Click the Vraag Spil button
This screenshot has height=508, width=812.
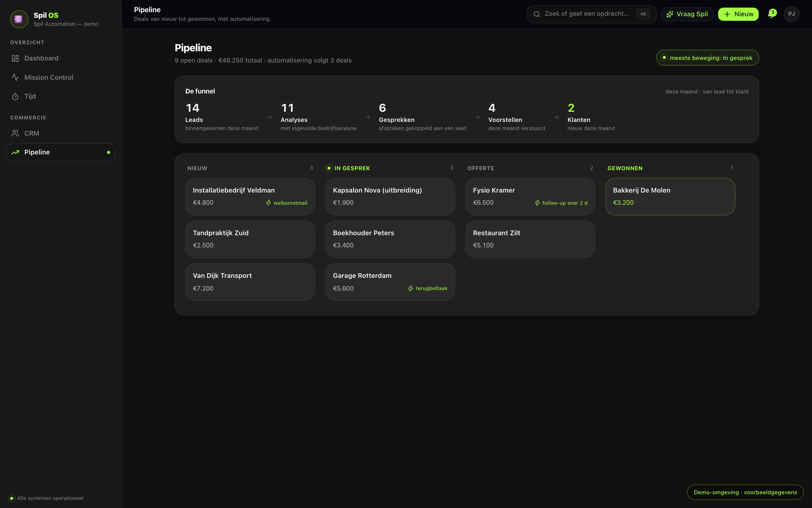[x=687, y=14]
